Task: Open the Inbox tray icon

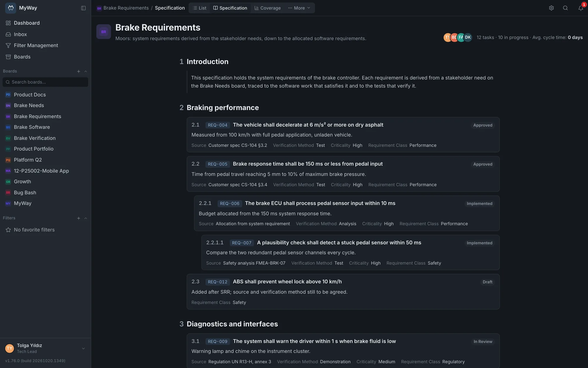Action: pos(8,34)
